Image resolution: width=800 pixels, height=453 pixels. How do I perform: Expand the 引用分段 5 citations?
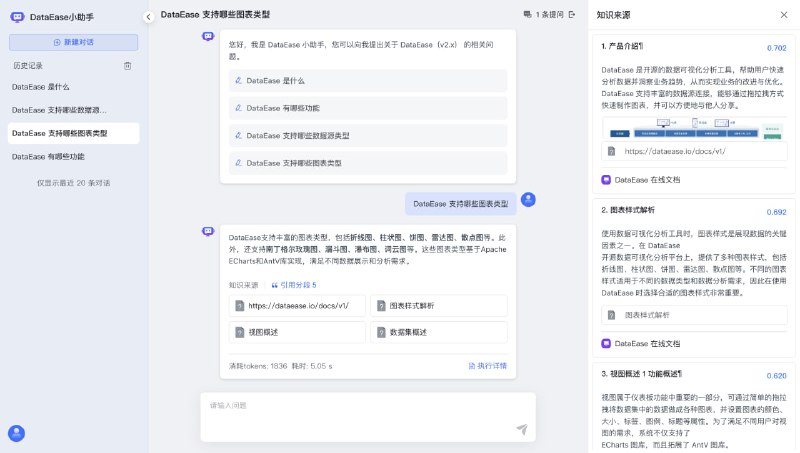coord(293,285)
